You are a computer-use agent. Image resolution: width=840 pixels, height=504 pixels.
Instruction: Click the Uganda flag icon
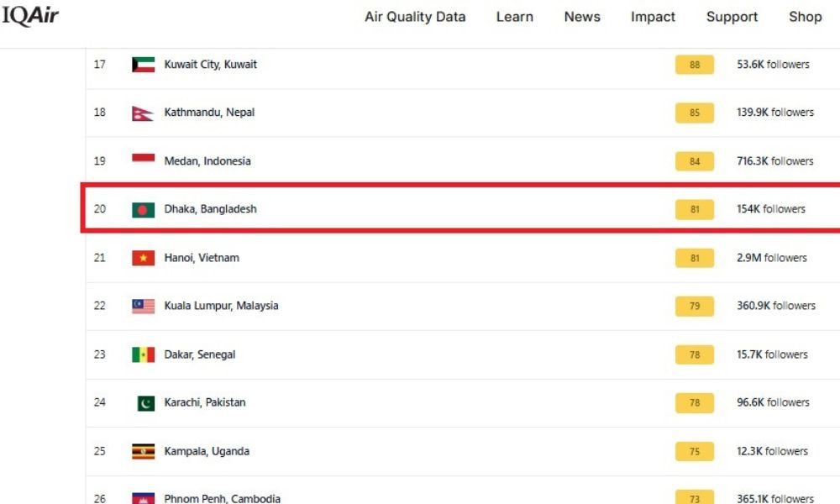[143, 452]
